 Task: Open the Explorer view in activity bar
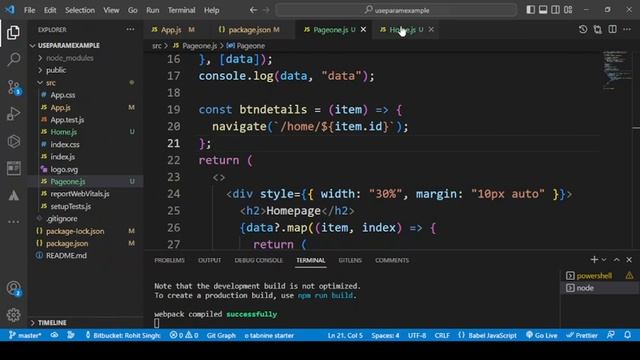13,33
